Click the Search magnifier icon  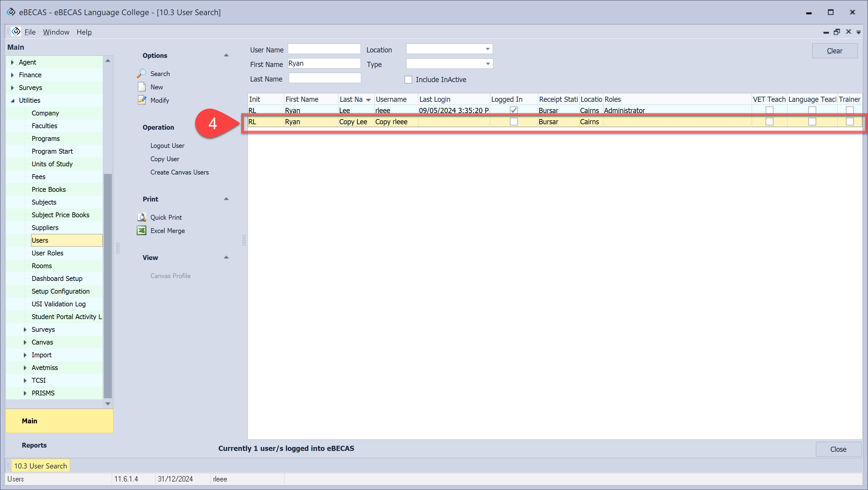pyautogui.click(x=141, y=73)
